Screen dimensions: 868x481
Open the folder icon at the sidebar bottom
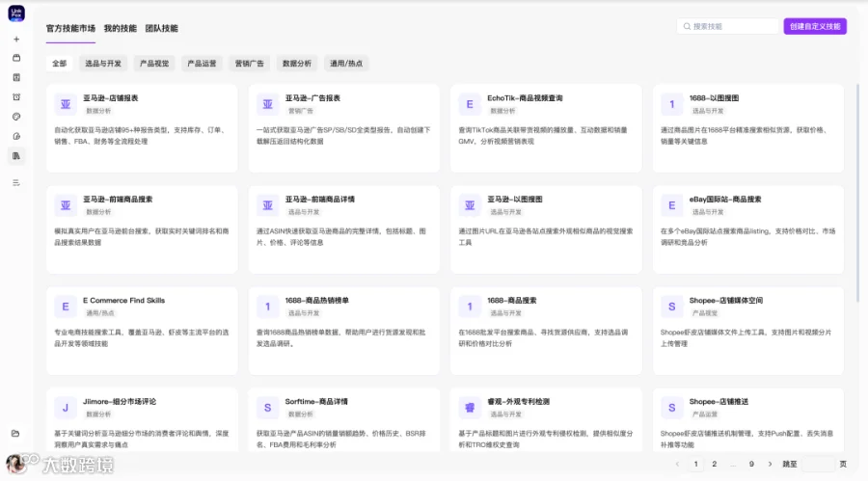(x=15, y=434)
